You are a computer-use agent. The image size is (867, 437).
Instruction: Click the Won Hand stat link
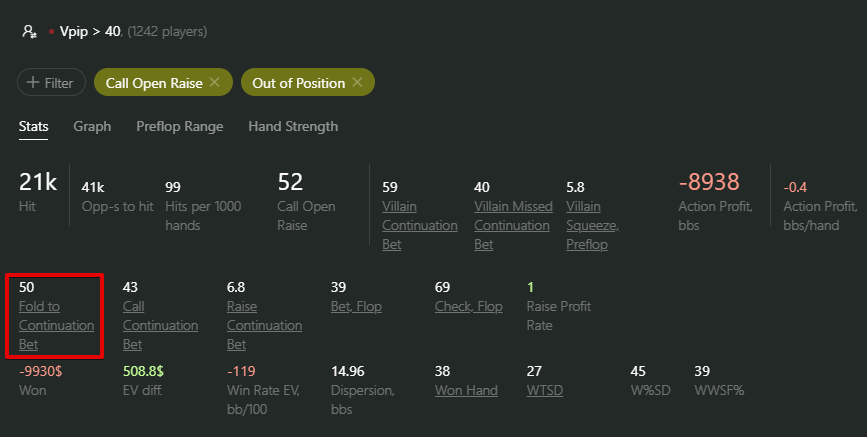(466, 391)
